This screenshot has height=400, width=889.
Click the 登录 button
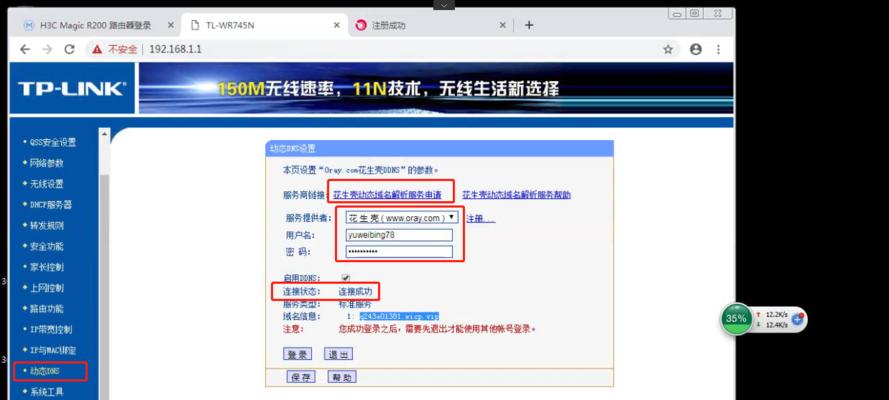click(x=297, y=355)
